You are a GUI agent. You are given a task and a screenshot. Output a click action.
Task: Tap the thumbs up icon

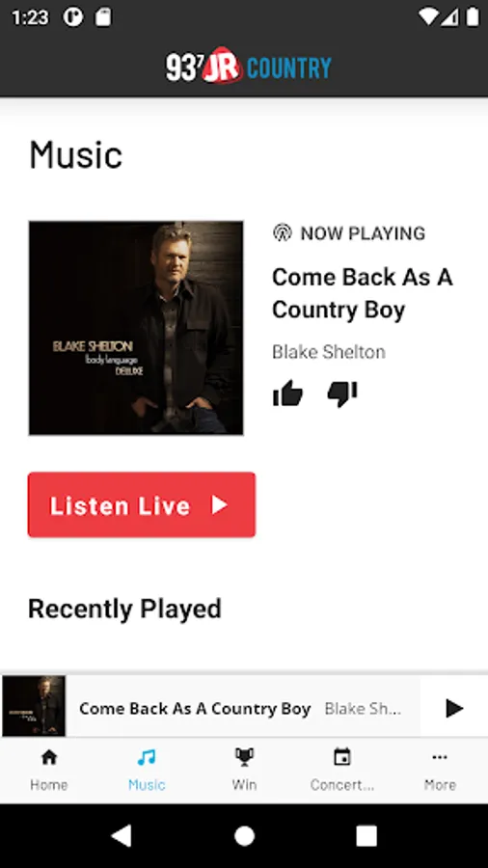tap(287, 394)
